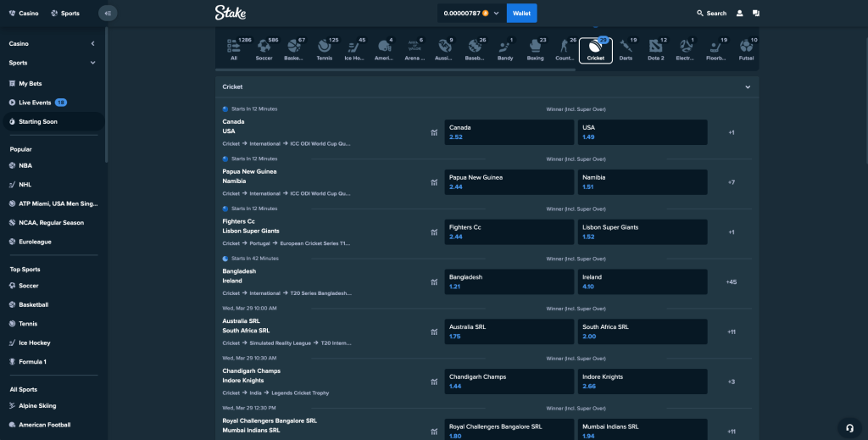Image resolution: width=868 pixels, height=440 pixels.
Task: Select Starting Soon in sidebar
Action: point(53,122)
